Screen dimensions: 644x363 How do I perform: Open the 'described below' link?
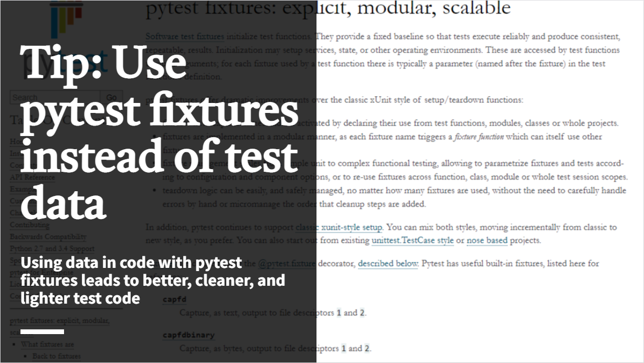click(x=388, y=264)
